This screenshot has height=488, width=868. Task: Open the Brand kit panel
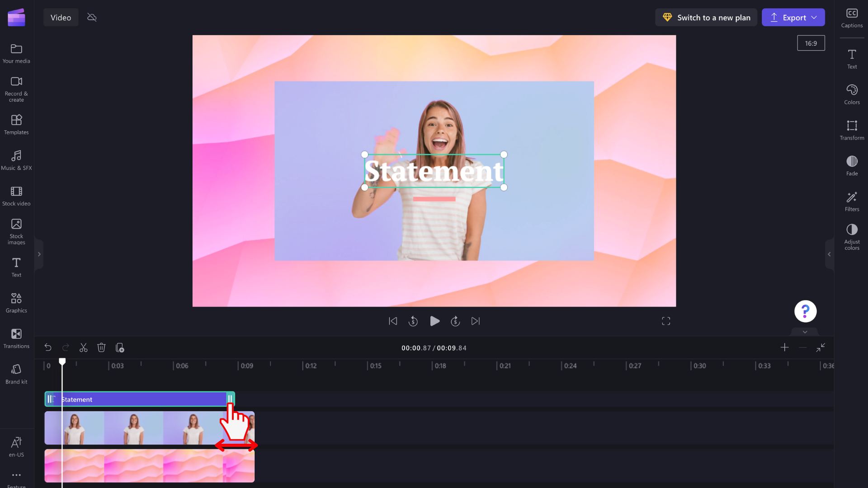click(16, 374)
